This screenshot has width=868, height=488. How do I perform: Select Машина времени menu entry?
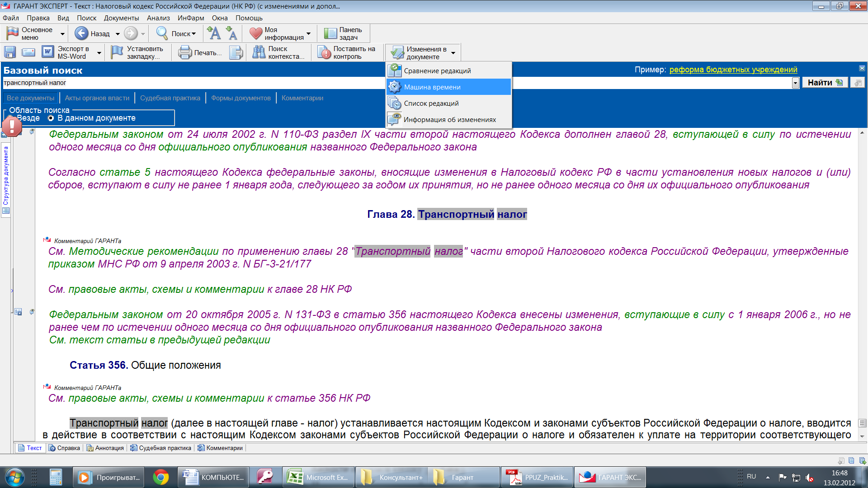point(448,87)
